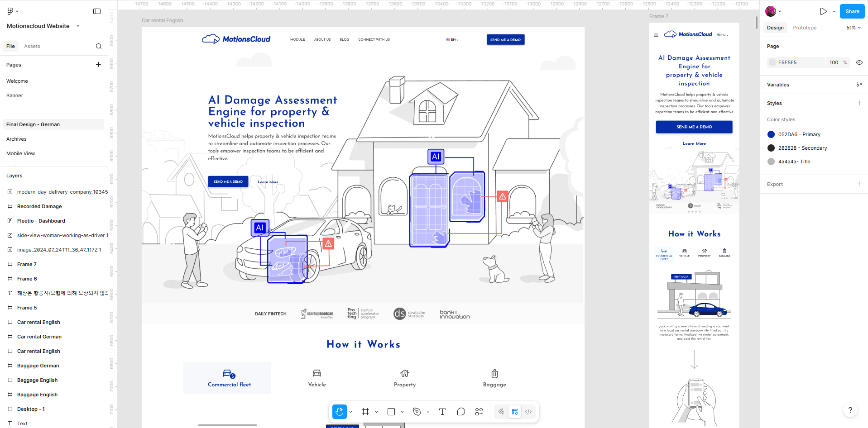Toggle Dev Mode in the bottom toolbar

pos(528,412)
